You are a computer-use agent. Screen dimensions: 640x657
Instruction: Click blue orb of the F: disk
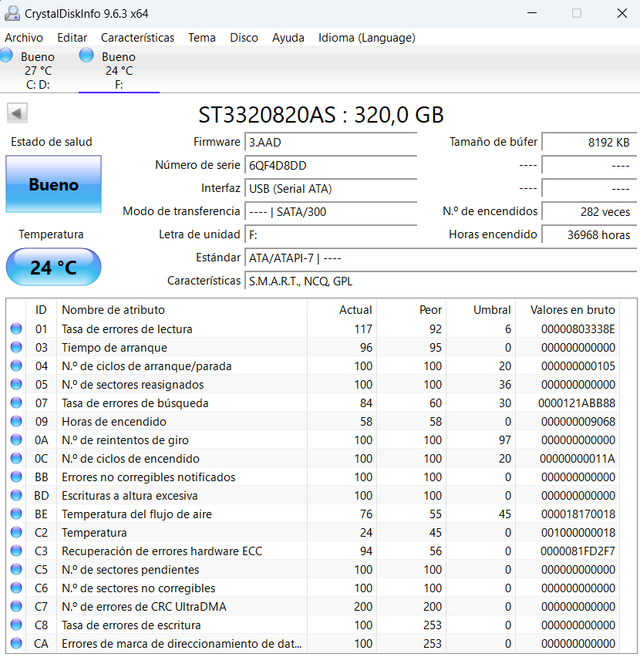(86, 56)
